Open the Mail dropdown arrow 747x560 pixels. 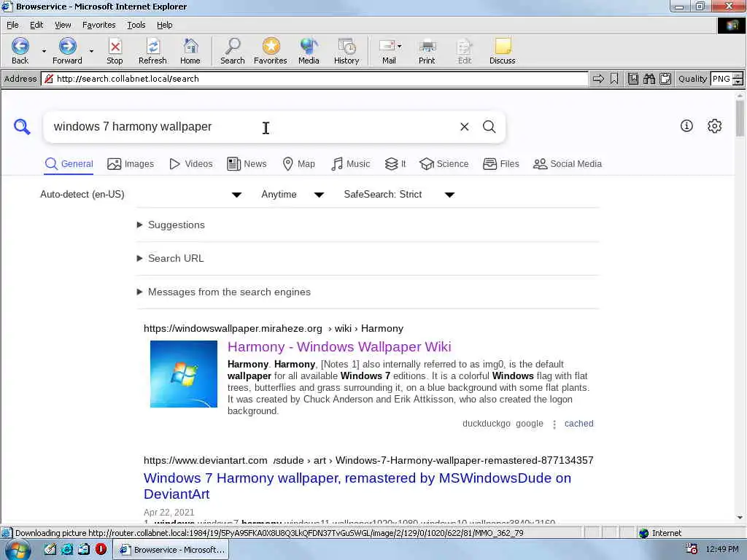(399, 46)
